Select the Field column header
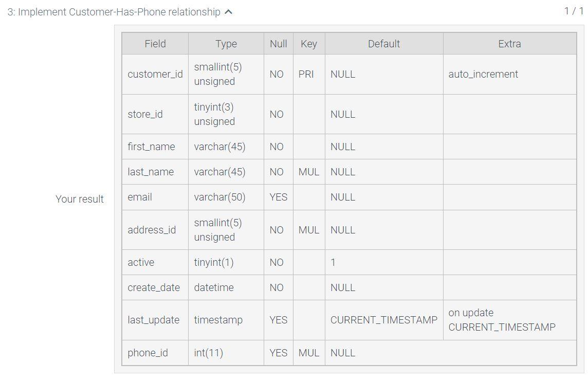The image size is (588, 381). pos(155,44)
